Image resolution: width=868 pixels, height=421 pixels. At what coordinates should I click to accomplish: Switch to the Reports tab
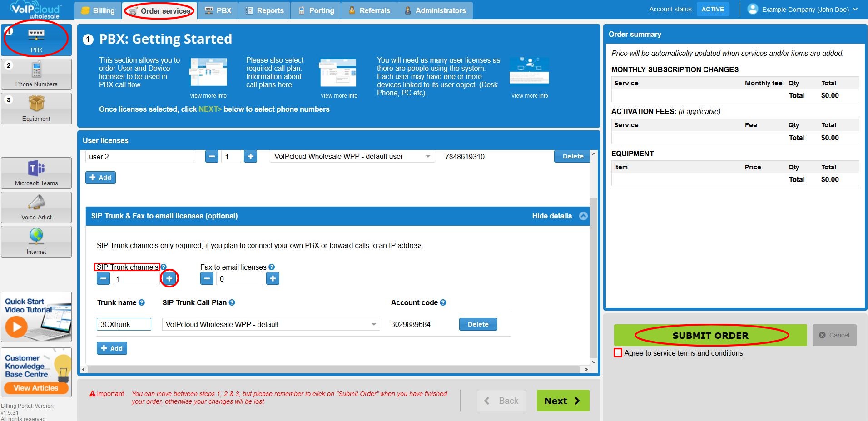(264, 10)
